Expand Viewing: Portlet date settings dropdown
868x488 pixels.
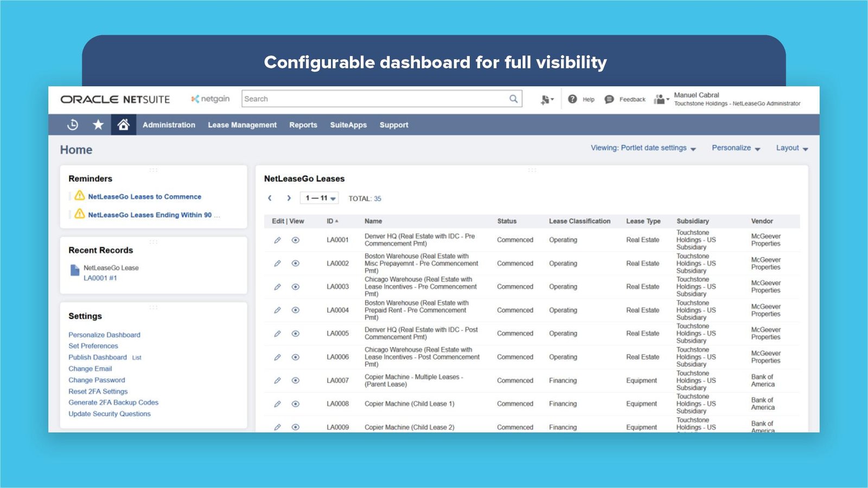[x=643, y=148]
